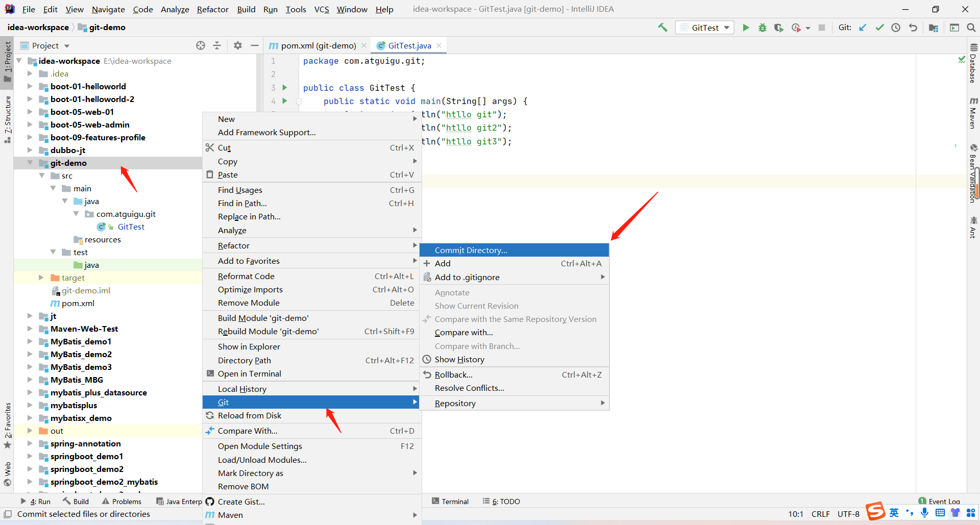Screen dimensions: 980x525
Task: Open the GitTest run configuration dropdown
Action: [704, 28]
